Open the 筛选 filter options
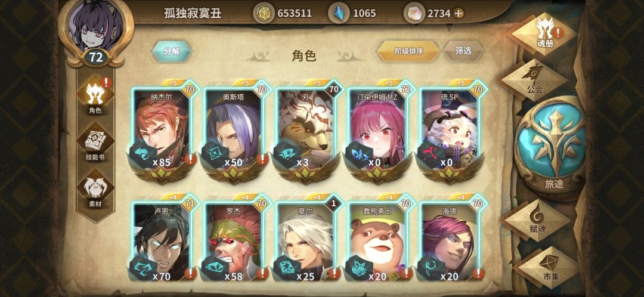Viewport: 644px width, 297px height. point(463,51)
